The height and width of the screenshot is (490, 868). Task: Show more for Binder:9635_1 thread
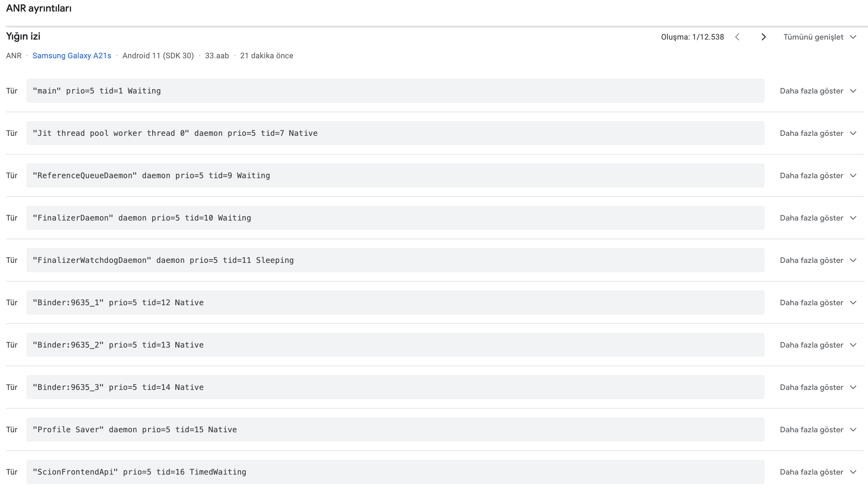(818, 302)
